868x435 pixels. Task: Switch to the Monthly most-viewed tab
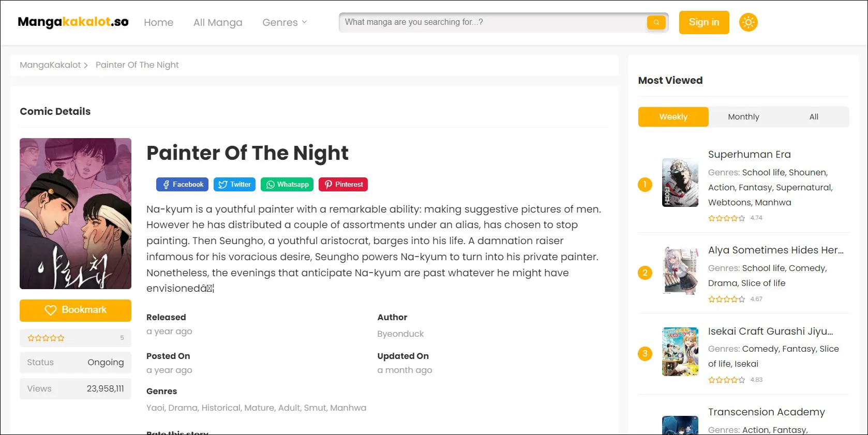pyautogui.click(x=743, y=117)
